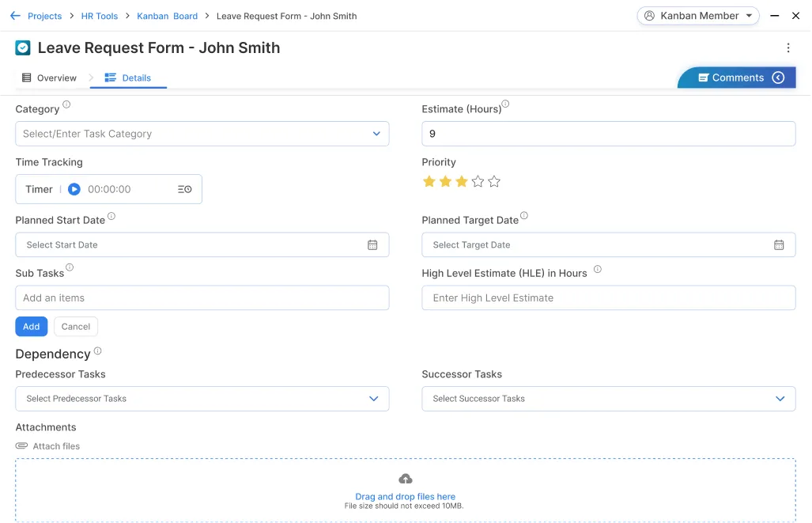Viewport: 812px width, 523px height.
Task: Expand the Task Category dropdown
Action: coord(376,134)
